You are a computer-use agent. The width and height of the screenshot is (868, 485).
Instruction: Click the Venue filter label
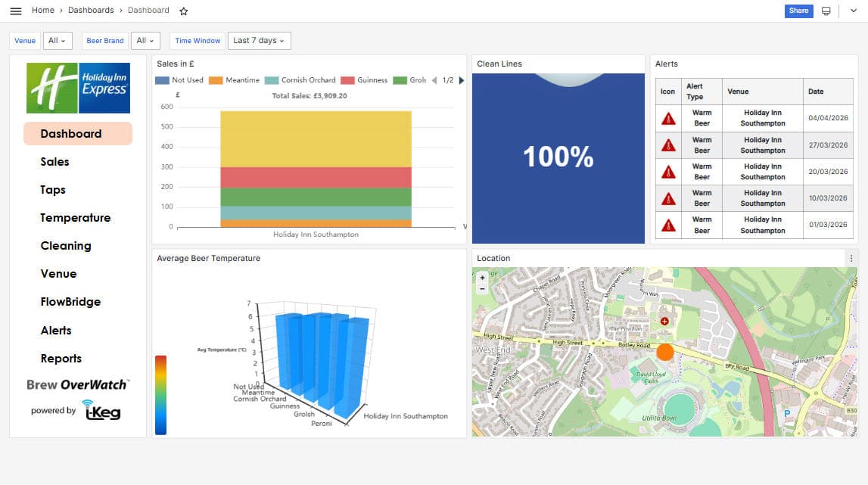pos(25,40)
